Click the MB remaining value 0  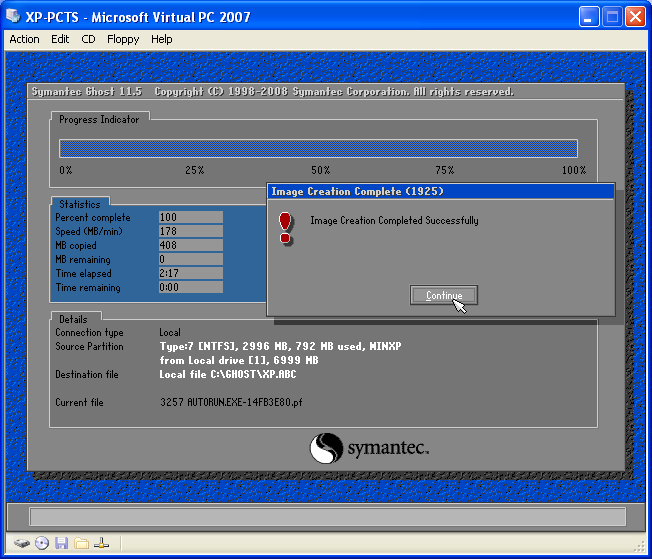click(191, 259)
